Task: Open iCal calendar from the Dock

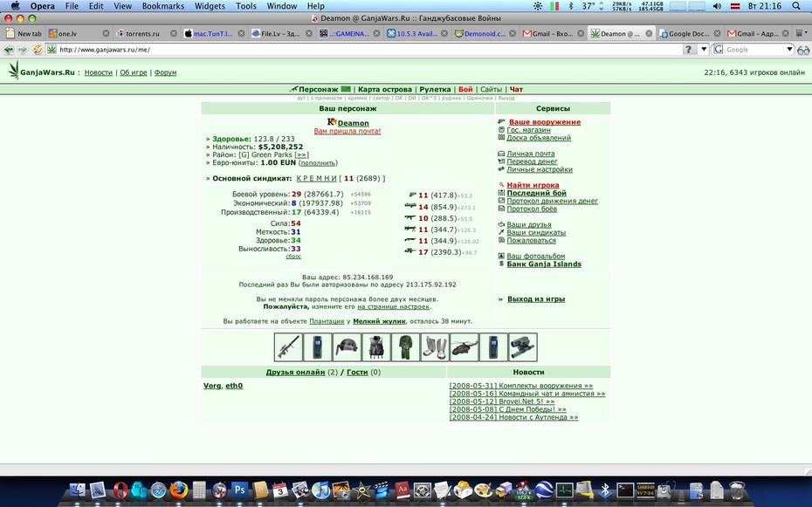Action: (280, 490)
